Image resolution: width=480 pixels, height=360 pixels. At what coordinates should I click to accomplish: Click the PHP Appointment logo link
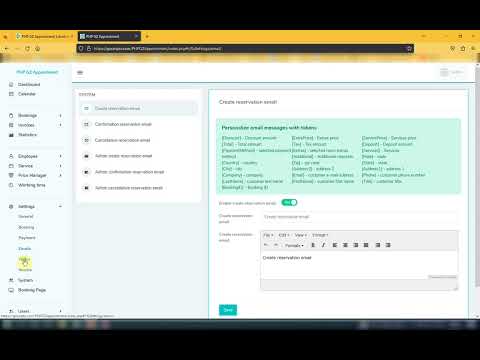(x=37, y=72)
